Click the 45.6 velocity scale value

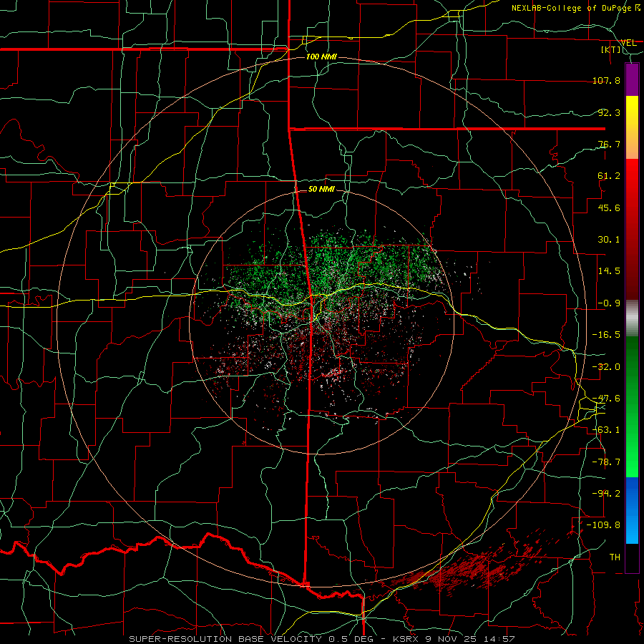[x=609, y=208]
